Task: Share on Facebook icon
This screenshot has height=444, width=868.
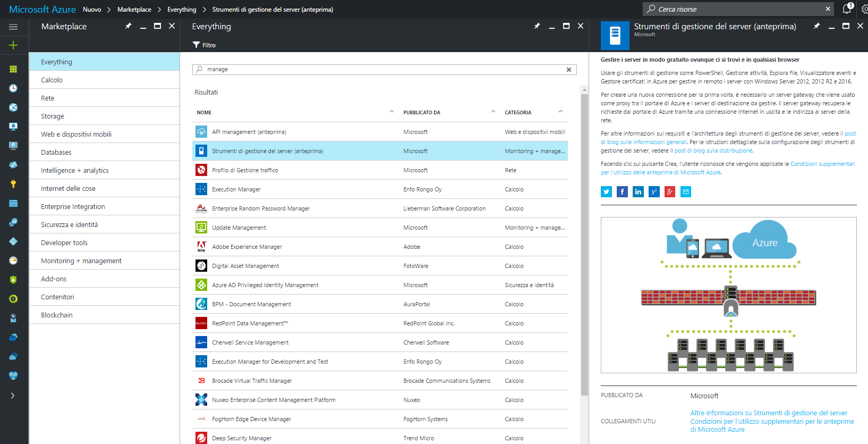Action: (x=622, y=191)
